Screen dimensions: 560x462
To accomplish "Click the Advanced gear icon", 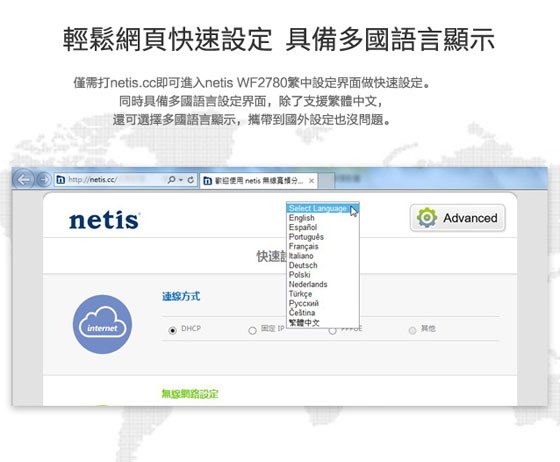I will tap(427, 217).
